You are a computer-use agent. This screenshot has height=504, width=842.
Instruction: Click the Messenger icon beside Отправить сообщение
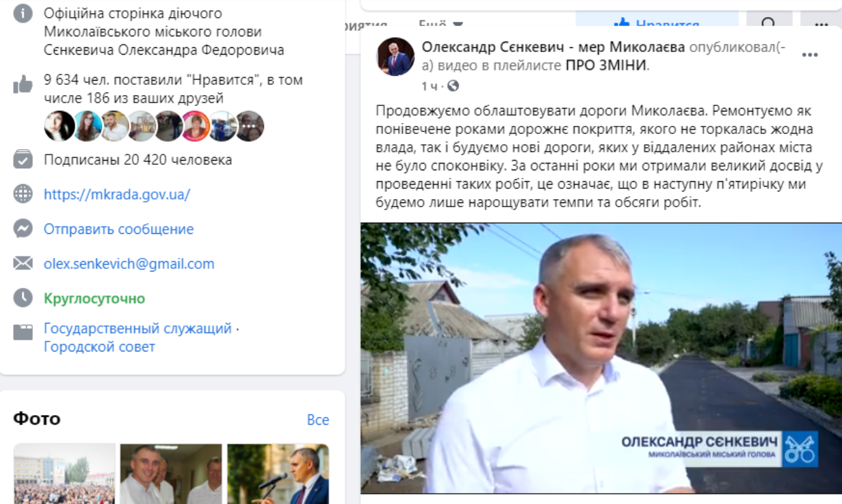point(23,228)
